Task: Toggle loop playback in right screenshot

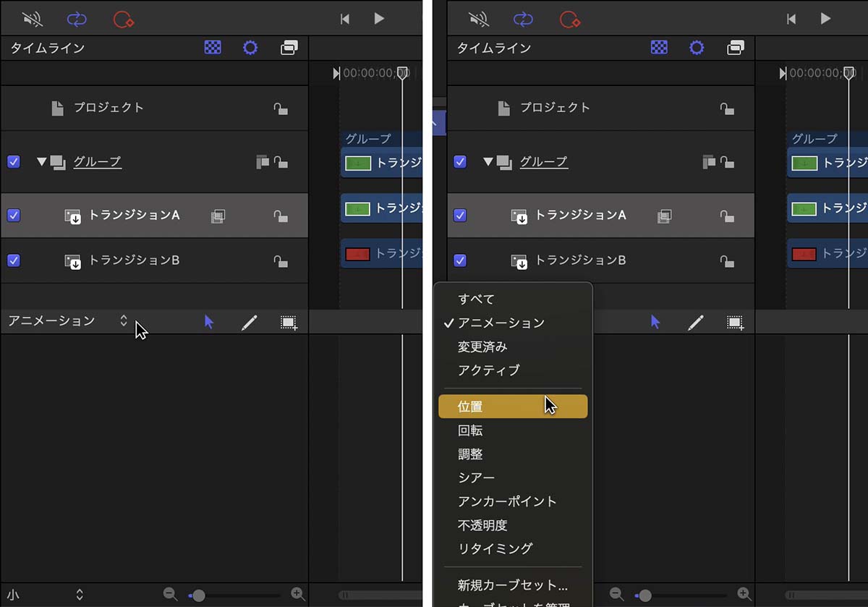Action: click(x=522, y=19)
